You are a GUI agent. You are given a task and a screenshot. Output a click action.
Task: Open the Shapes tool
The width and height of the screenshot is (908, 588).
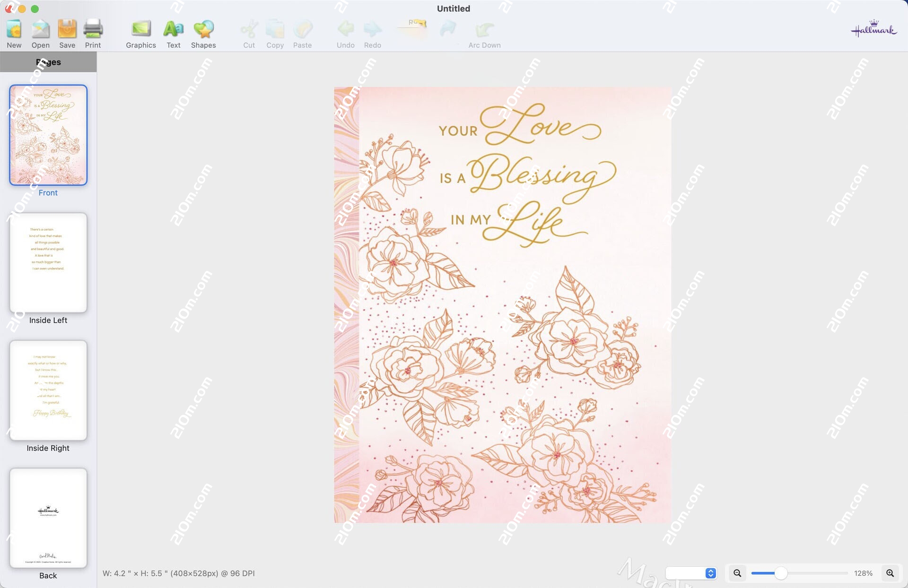point(203,32)
